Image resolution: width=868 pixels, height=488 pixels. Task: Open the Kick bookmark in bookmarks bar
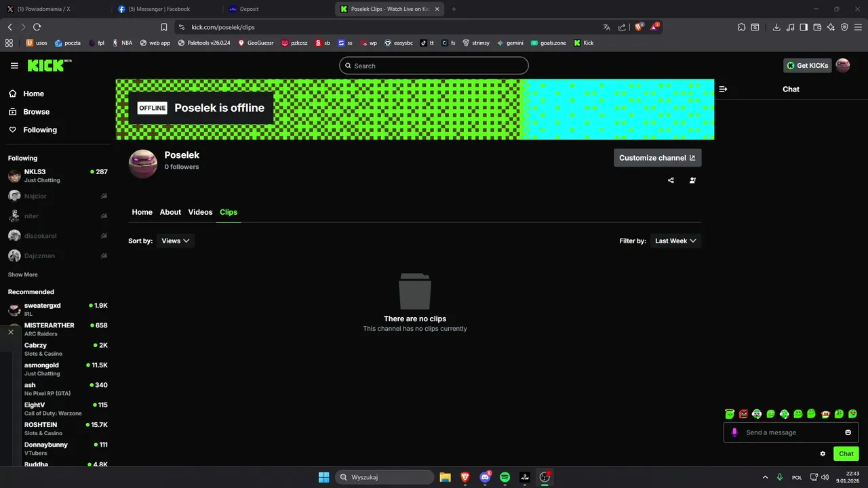583,43
